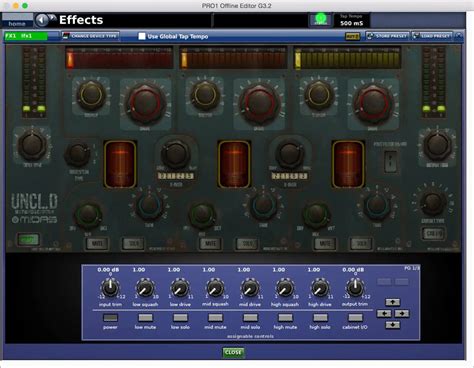Click the assignable mid drive knob
This screenshot has height=368, width=474.
[x=250, y=288]
